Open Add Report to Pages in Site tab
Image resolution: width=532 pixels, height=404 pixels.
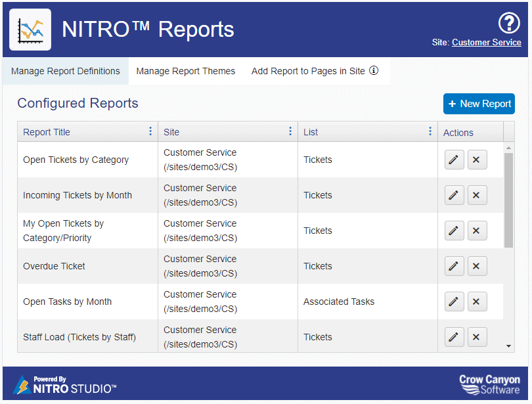coord(308,71)
